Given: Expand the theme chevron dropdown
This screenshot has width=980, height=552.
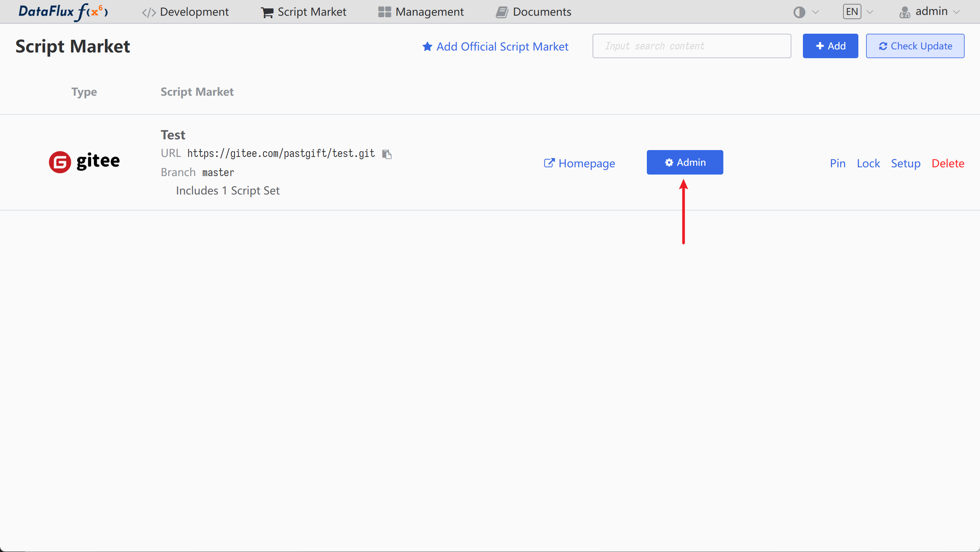Looking at the screenshot, I should coord(815,12).
